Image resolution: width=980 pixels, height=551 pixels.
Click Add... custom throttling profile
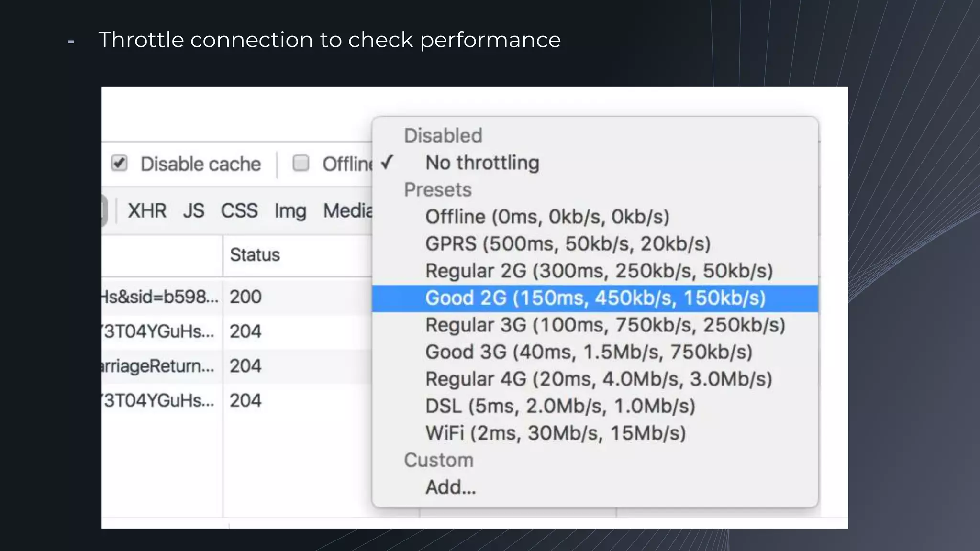tap(450, 487)
